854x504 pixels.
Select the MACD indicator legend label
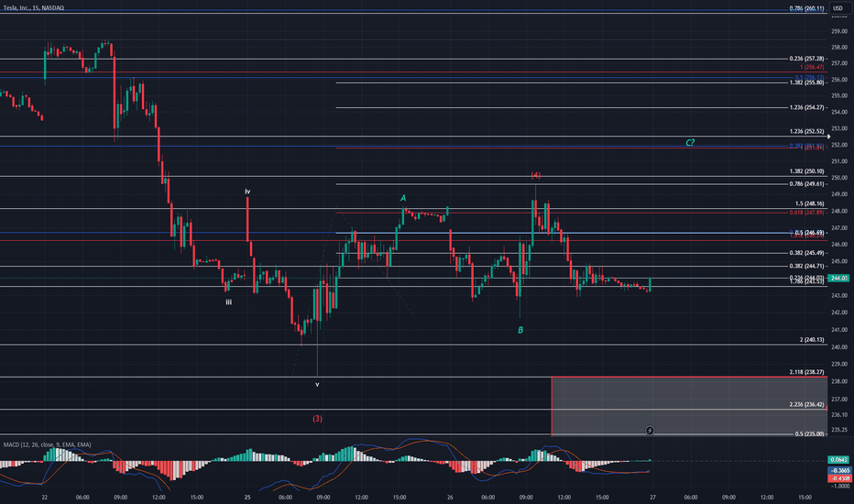[47, 444]
